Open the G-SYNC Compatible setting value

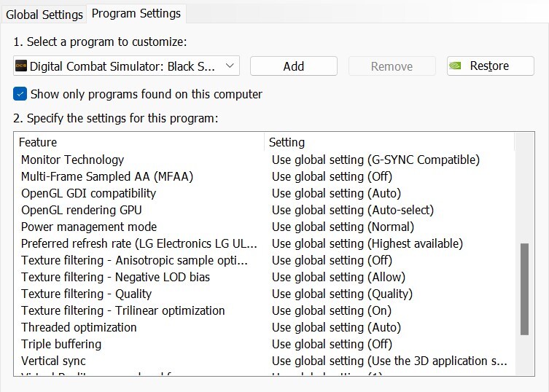(375, 160)
